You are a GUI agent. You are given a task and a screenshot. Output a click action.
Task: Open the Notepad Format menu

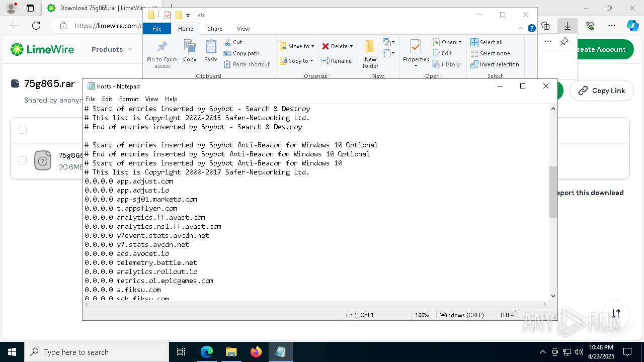pos(129,99)
